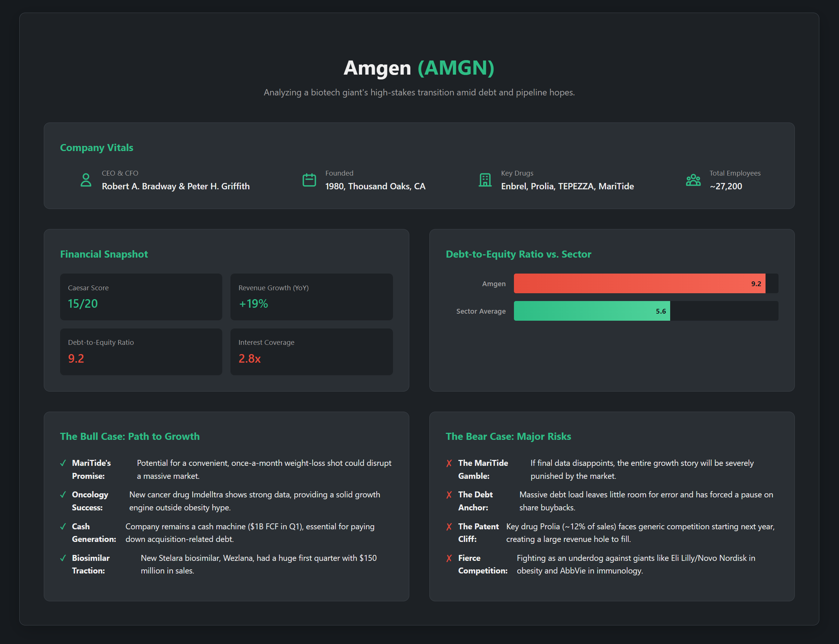Click the final data disappoints description
Viewport: 839px width, 644px height.
642,469
